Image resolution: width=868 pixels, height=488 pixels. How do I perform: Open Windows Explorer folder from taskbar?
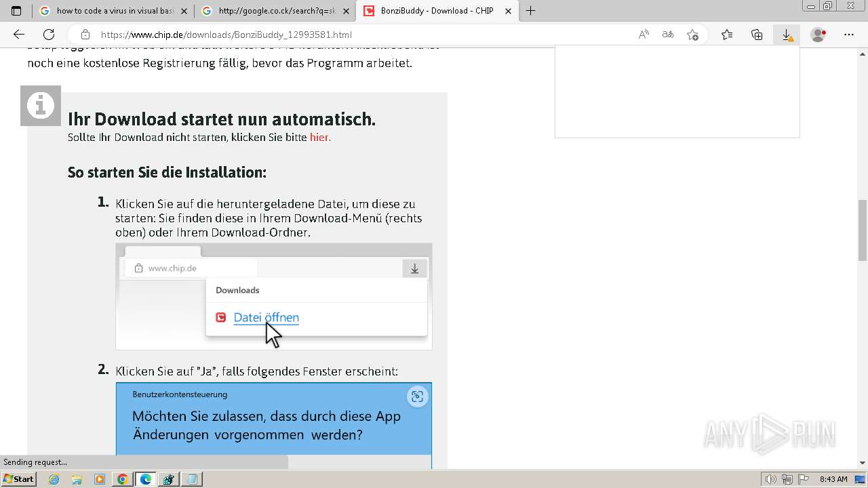coord(77,479)
